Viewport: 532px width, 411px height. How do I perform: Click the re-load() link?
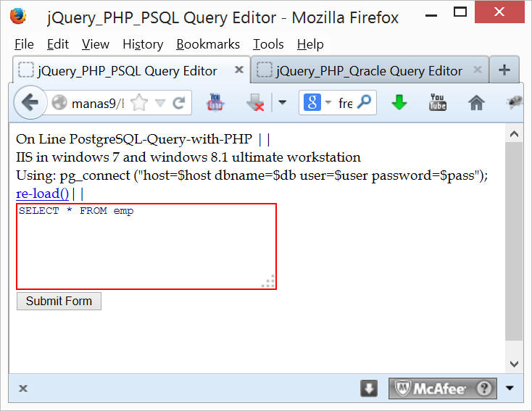point(42,194)
